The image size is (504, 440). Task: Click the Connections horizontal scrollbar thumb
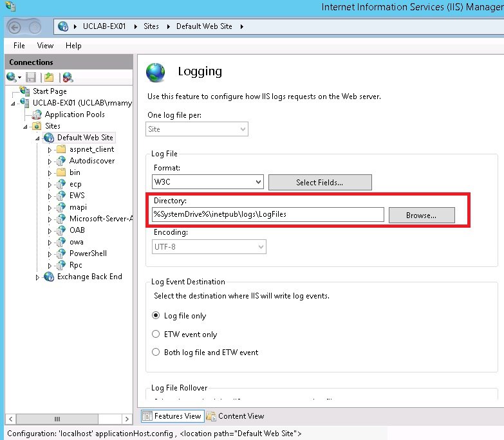point(57,419)
